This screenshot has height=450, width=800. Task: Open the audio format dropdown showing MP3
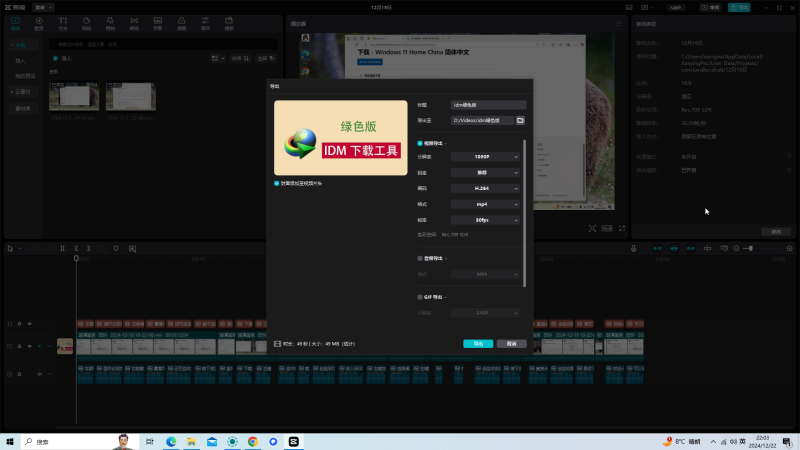(x=485, y=274)
